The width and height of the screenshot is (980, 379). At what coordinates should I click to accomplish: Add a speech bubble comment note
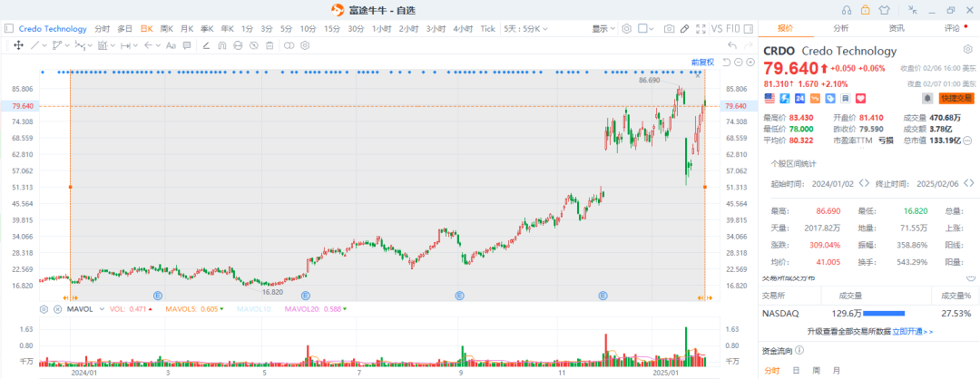coord(186,45)
